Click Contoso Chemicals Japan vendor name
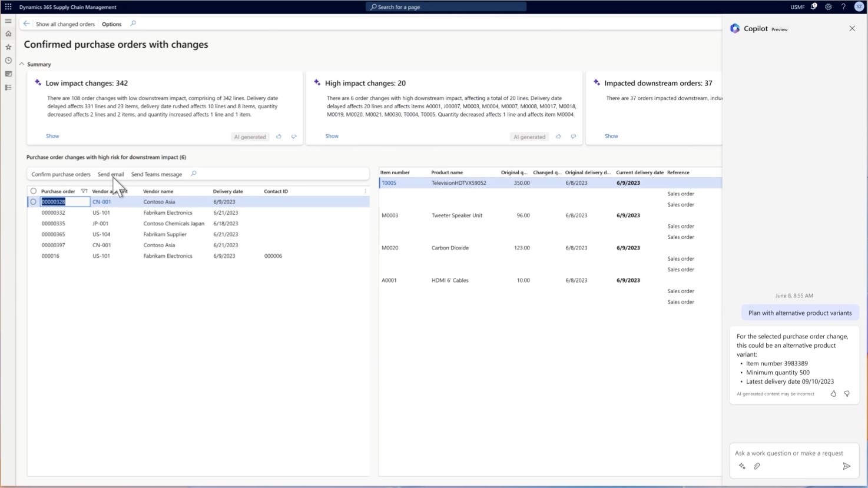Viewport: 868px width, 488px height. click(x=174, y=224)
